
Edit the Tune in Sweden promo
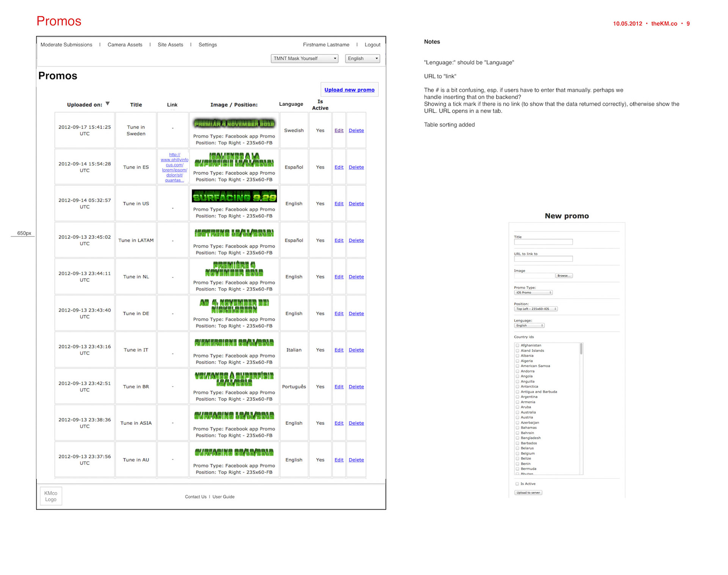pyautogui.click(x=339, y=130)
